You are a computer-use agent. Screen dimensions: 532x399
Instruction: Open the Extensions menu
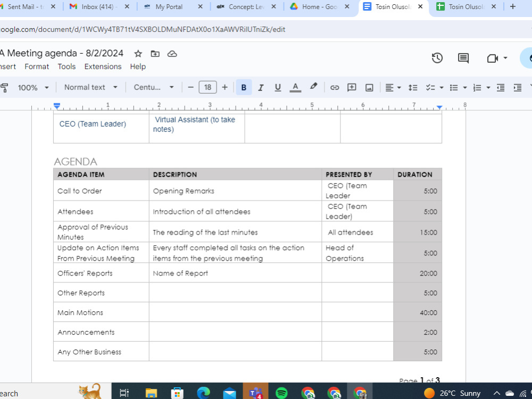coord(103,66)
